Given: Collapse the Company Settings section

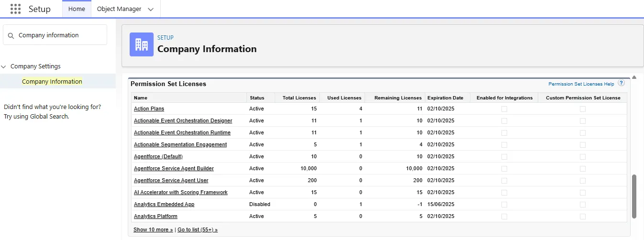Looking at the screenshot, I should pyautogui.click(x=4, y=66).
